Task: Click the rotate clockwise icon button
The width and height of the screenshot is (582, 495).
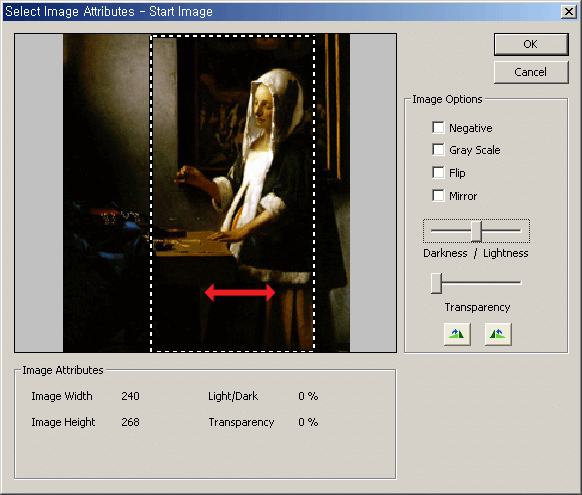Action: coord(457,334)
